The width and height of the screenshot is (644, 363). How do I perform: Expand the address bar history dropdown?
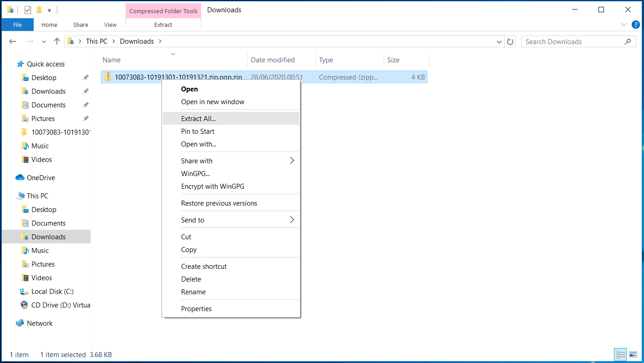click(499, 41)
